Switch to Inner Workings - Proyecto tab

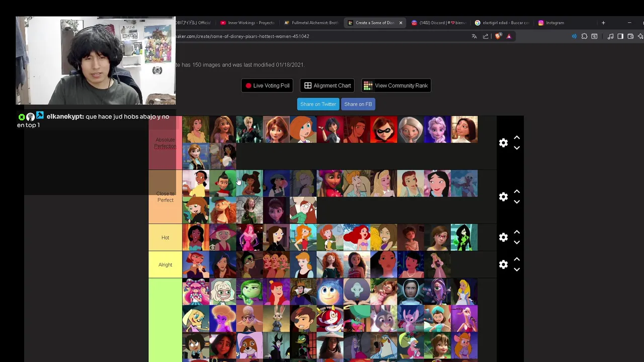tap(247, 23)
